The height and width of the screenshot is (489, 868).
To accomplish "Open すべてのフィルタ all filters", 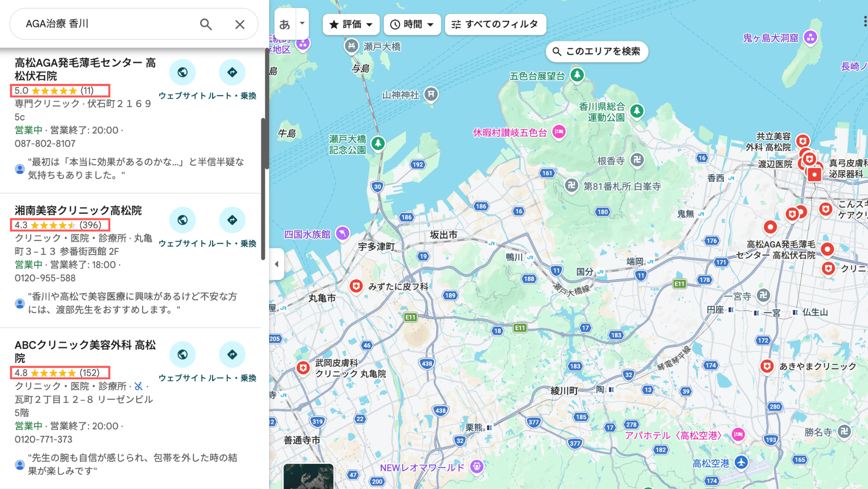I will pos(495,24).
